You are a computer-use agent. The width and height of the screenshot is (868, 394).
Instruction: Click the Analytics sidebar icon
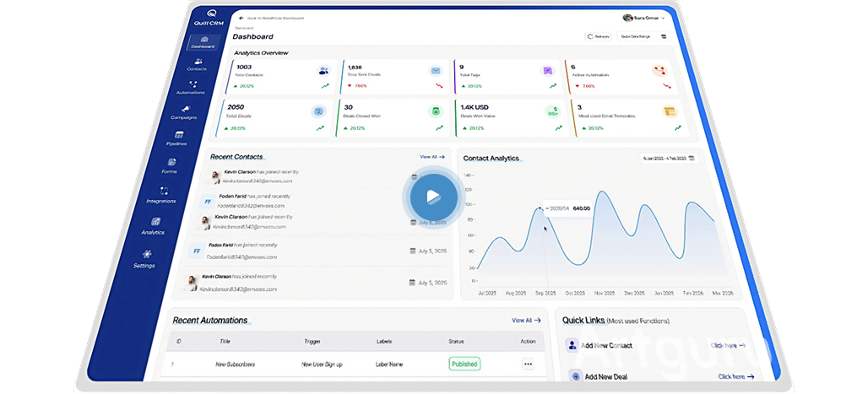pos(155,225)
